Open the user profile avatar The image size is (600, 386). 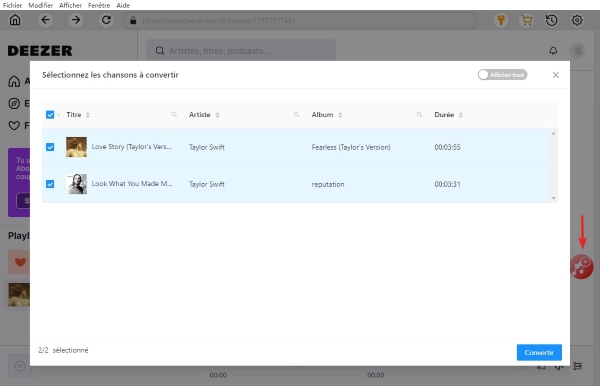pyautogui.click(x=578, y=50)
